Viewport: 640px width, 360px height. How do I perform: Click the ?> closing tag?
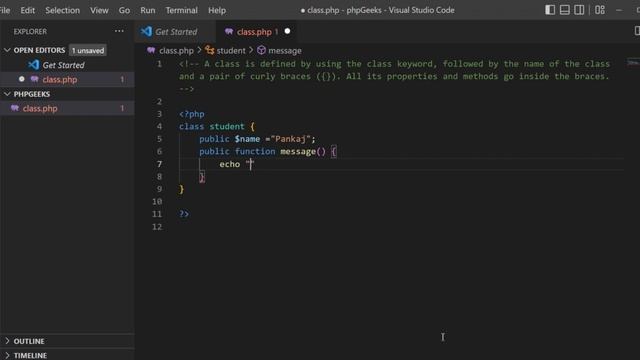point(184,214)
